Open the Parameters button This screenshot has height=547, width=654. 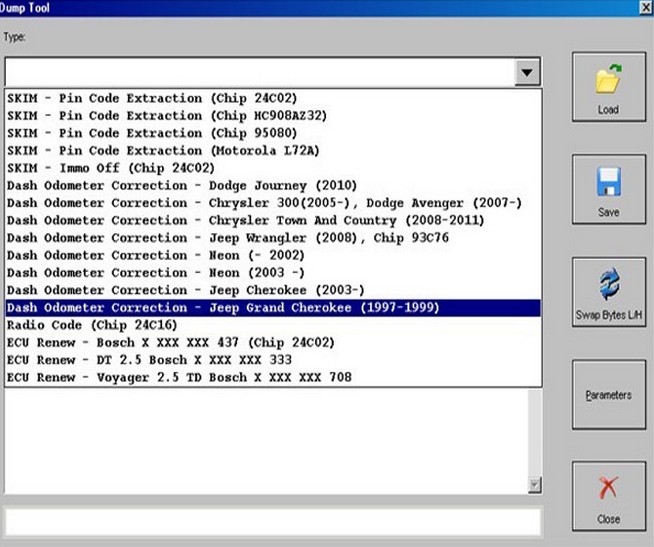(609, 395)
